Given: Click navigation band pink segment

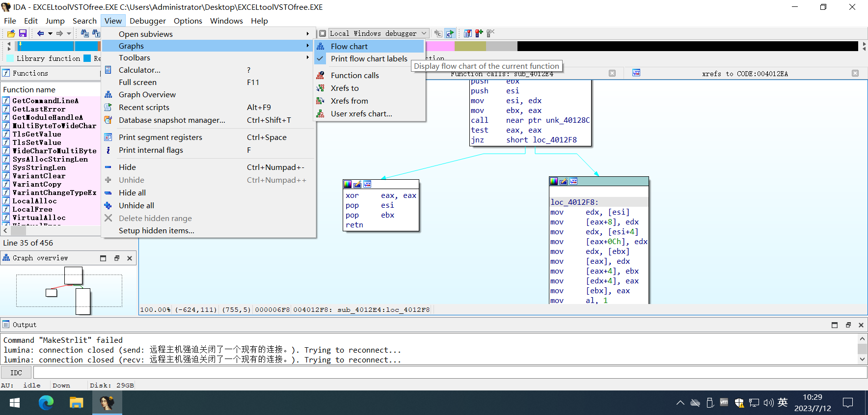Looking at the screenshot, I should click(440, 46).
